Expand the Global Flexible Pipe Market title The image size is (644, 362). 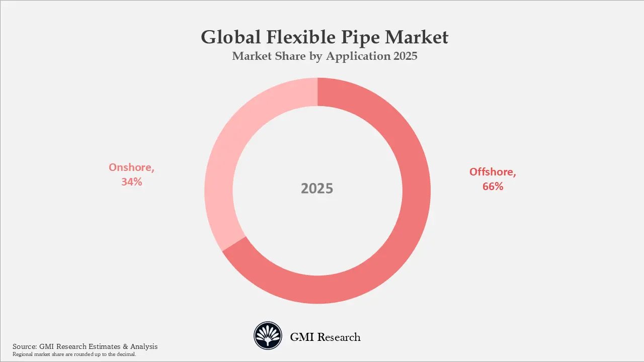(x=325, y=37)
